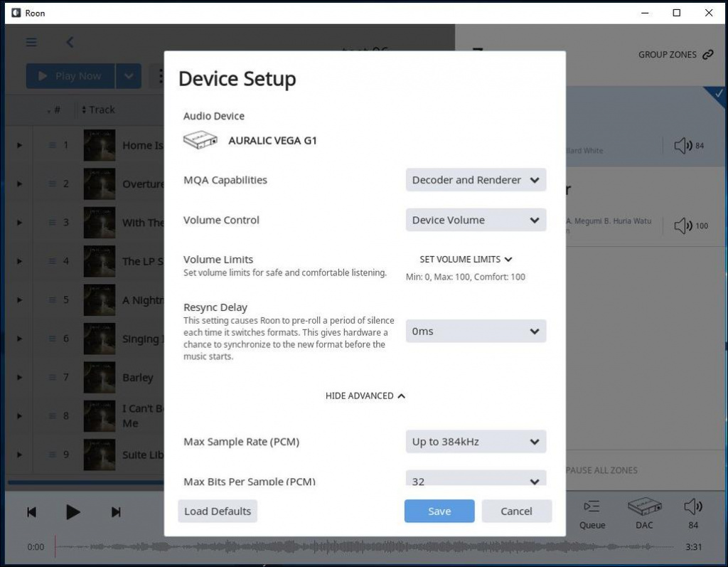Click Pause All Zones
Screen dimensions: 728x567
point(601,470)
